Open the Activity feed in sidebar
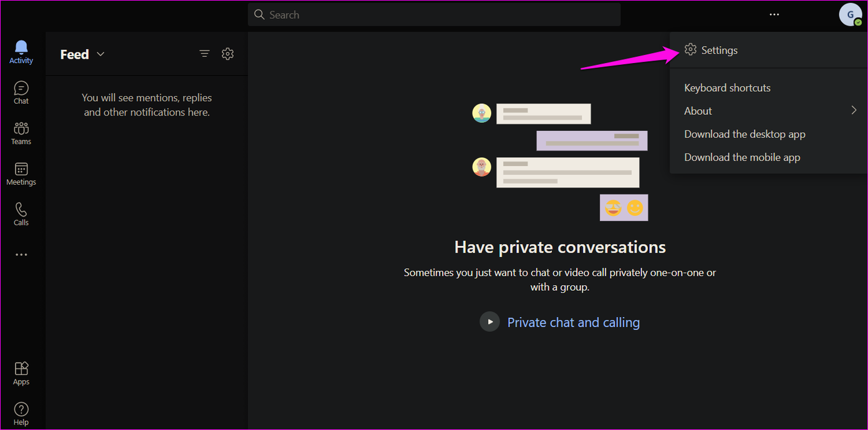868x430 pixels. [21, 52]
